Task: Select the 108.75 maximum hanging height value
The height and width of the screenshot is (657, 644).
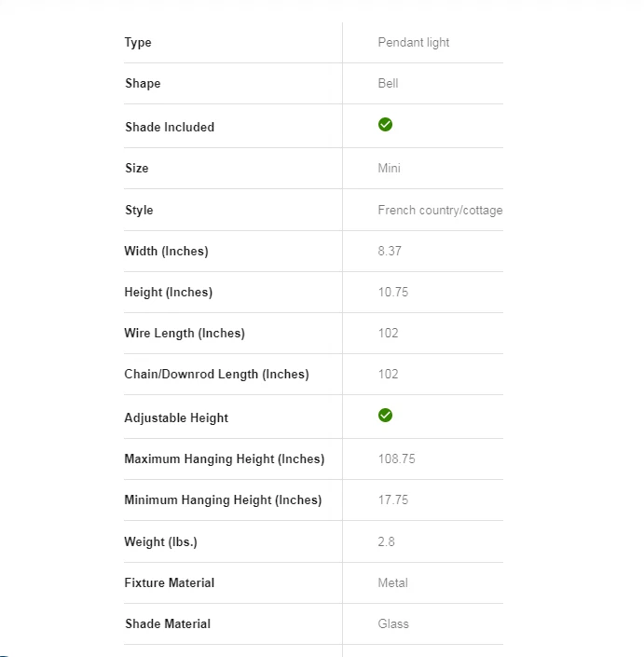Action: coord(396,459)
